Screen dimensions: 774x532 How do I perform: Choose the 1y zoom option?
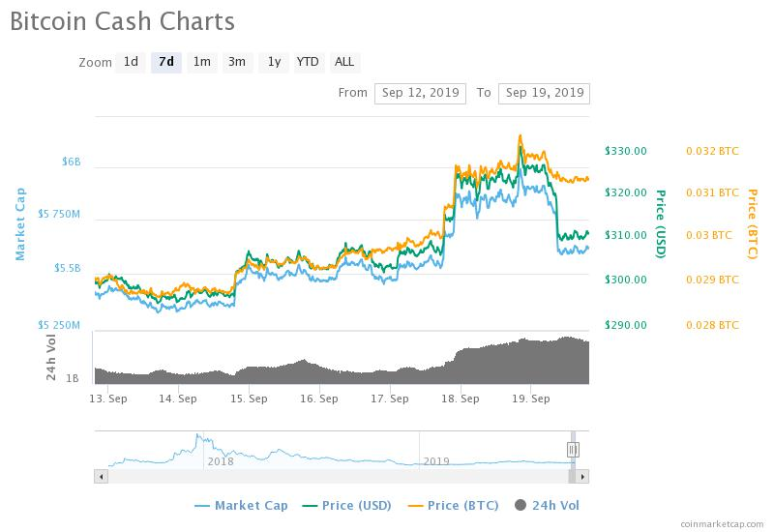274,62
